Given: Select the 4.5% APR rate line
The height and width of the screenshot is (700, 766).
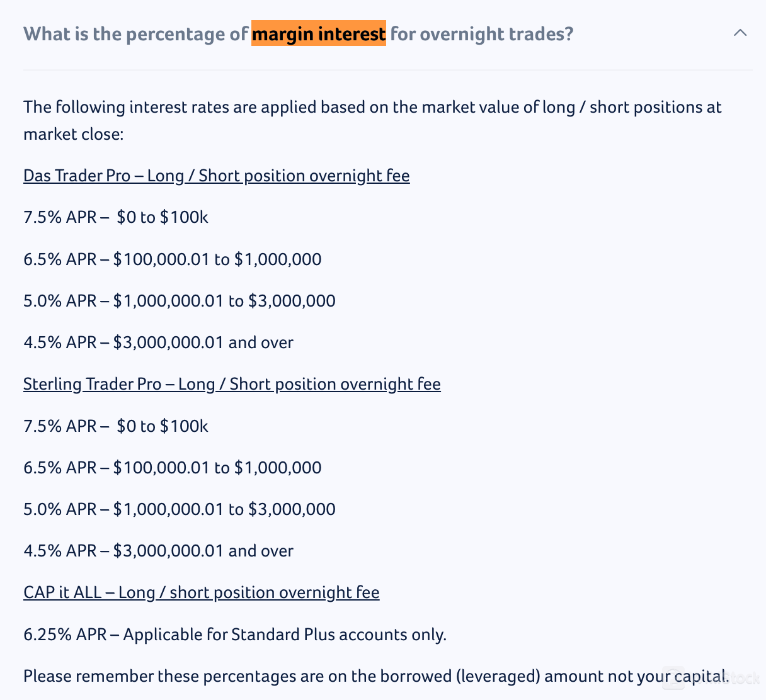Looking at the screenshot, I should pos(158,342).
